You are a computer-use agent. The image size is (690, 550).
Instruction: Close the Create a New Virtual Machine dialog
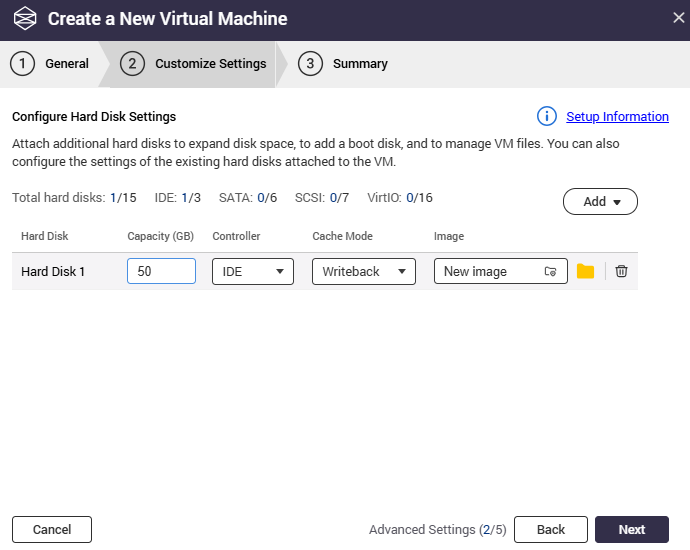(678, 18)
